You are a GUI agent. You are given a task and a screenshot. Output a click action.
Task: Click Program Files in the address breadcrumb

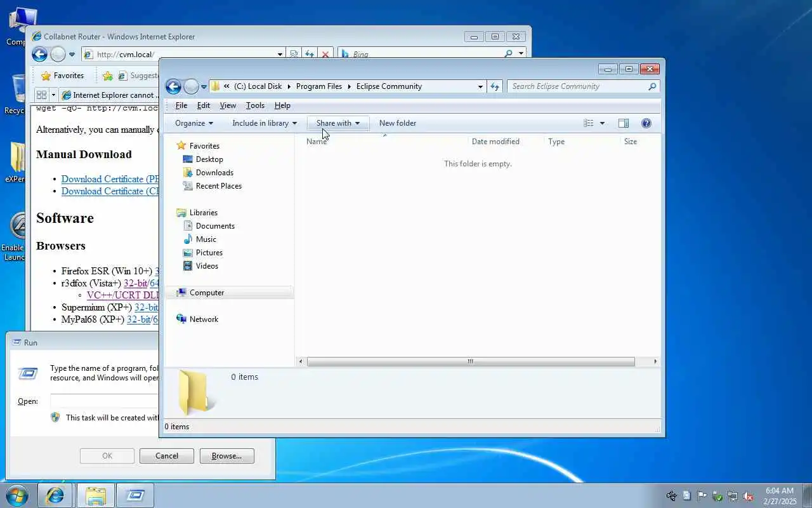tap(319, 86)
